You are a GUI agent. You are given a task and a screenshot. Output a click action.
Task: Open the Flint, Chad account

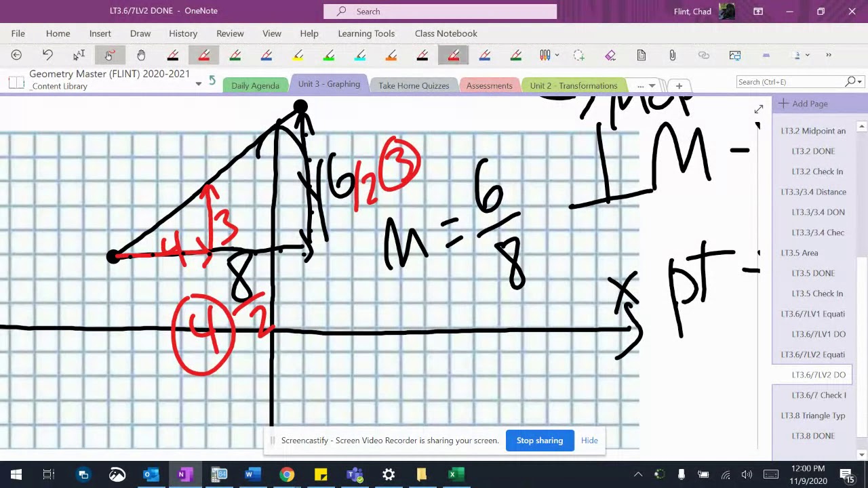[x=704, y=12]
